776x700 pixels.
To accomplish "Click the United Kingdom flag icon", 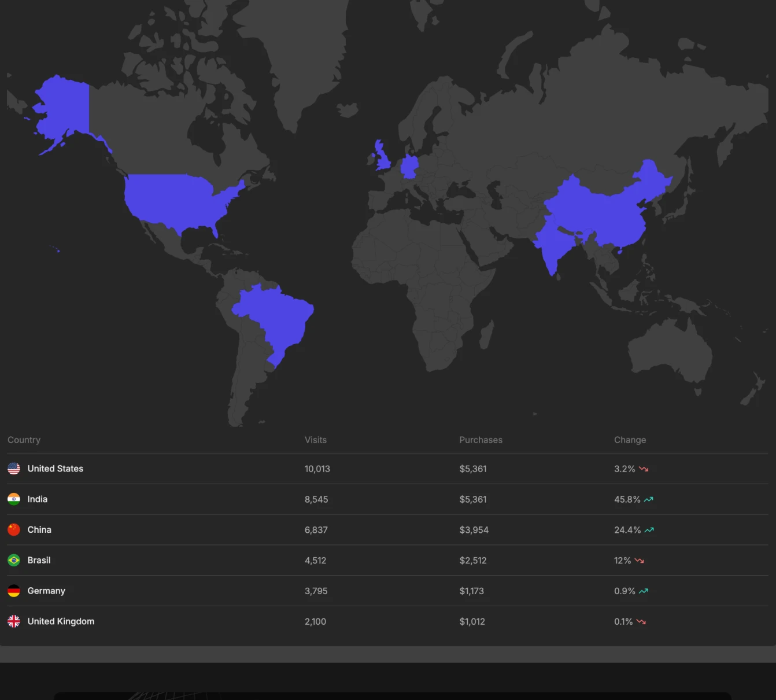I will [x=13, y=621].
